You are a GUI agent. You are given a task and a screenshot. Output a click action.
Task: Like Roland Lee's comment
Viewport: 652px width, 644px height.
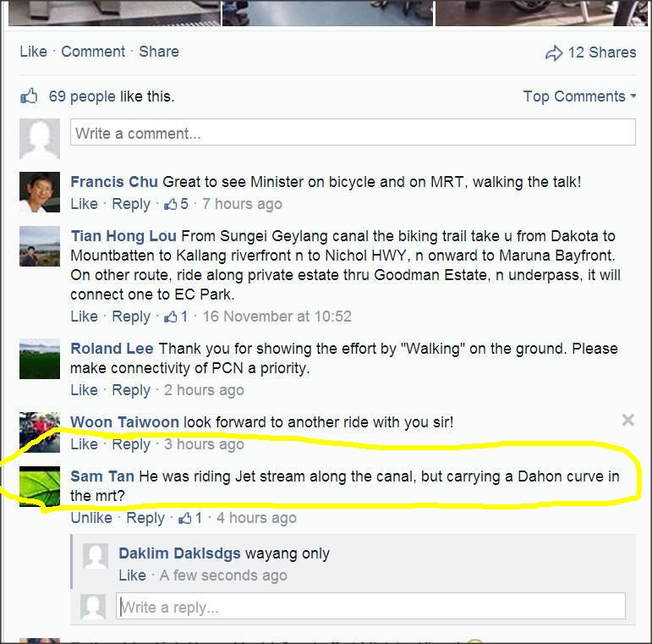(84, 390)
